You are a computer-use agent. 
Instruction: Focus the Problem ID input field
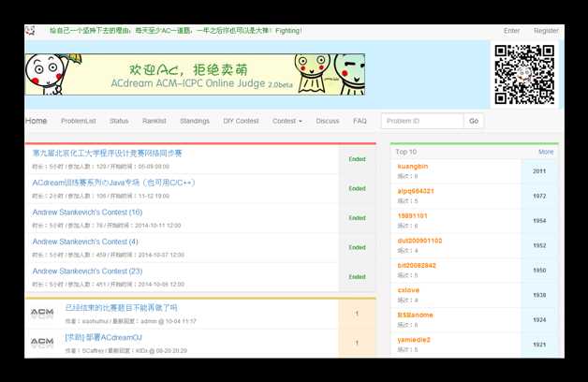422,121
